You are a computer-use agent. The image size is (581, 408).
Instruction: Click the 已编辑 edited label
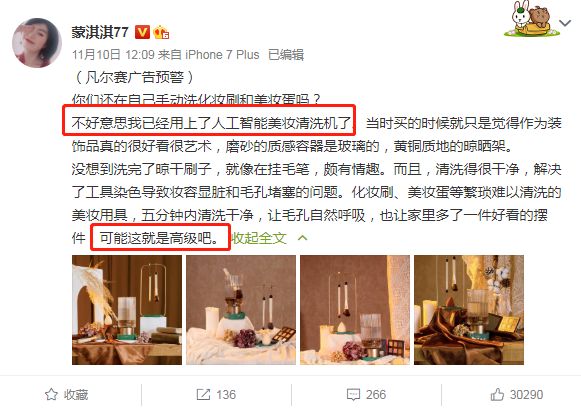[286, 55]
